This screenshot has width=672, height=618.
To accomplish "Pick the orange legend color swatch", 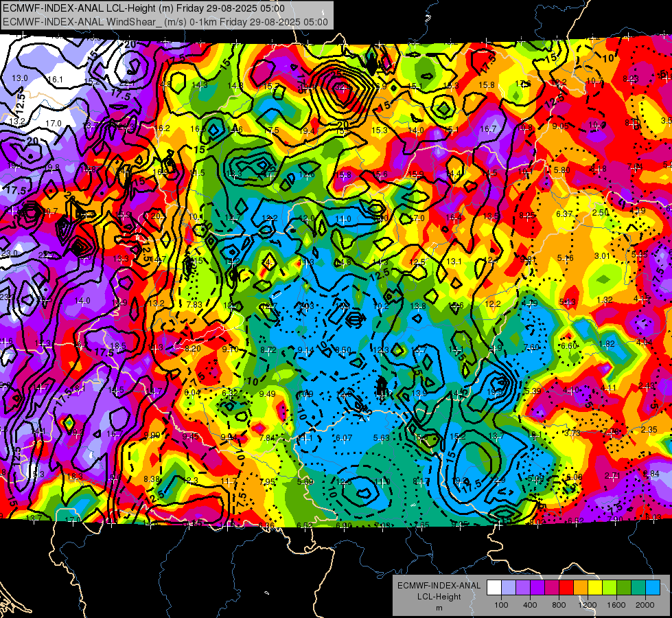I will click(580, 588).
